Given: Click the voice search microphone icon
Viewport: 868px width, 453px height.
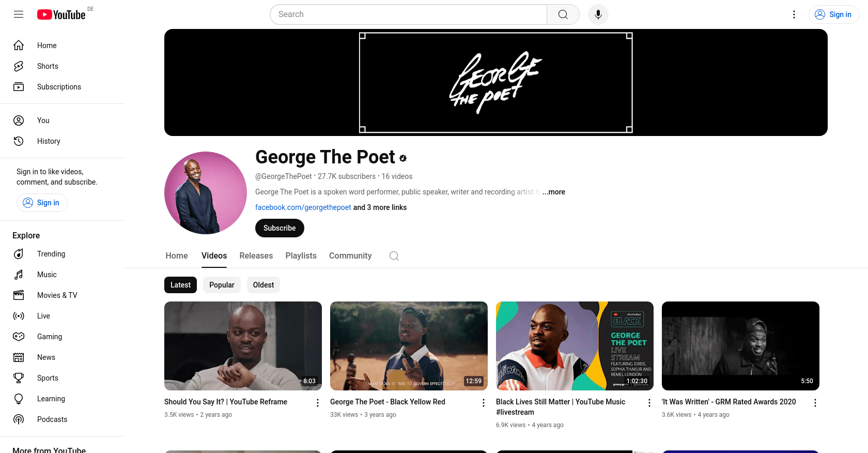Looking at the screenshot, I should 598,14.
